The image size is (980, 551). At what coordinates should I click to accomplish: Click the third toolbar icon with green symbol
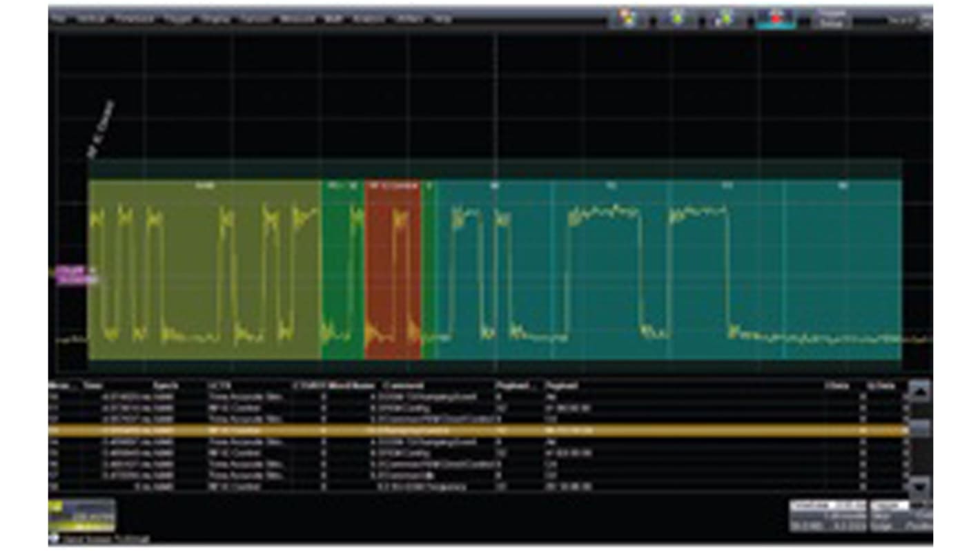click(x=726, y=19)
